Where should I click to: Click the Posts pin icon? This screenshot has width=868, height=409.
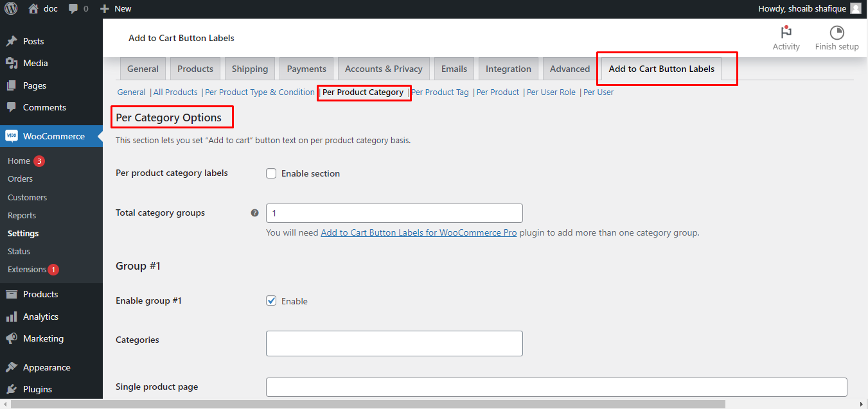point(12,41)
